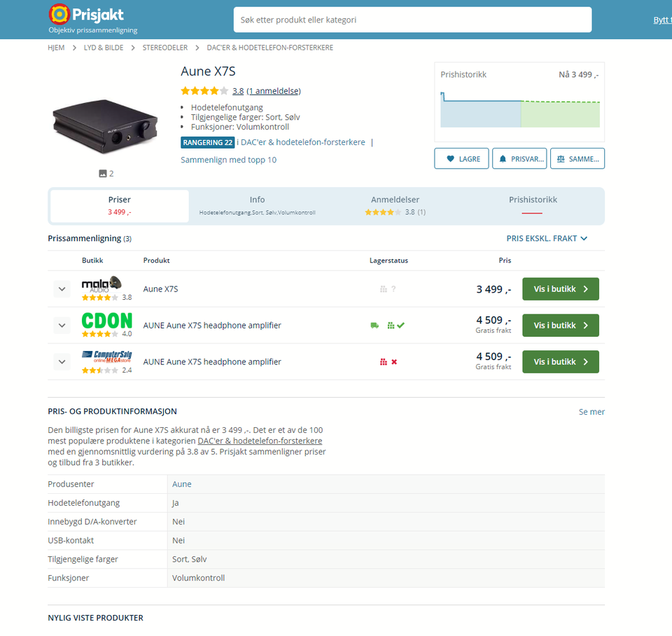Click the ComputerSalg shop logo

pos(106,357)
